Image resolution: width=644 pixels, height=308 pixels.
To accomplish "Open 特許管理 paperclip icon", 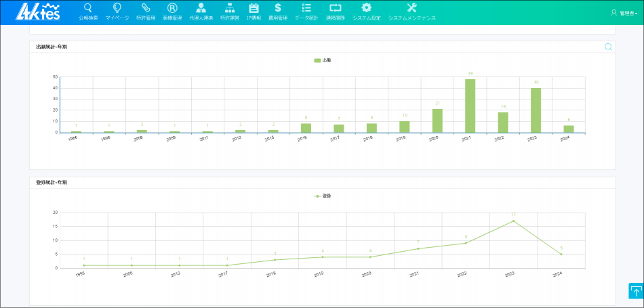I will [x=146, y=8].
